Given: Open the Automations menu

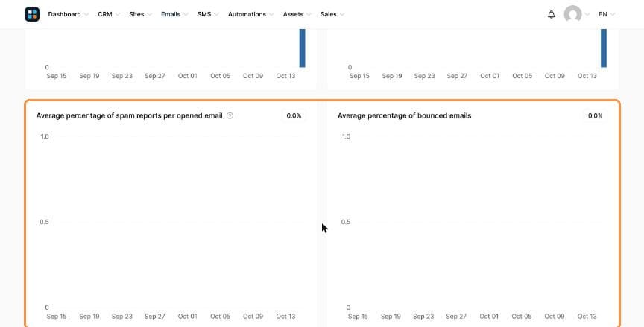Looking at the screenshot, I should (250, 14).
